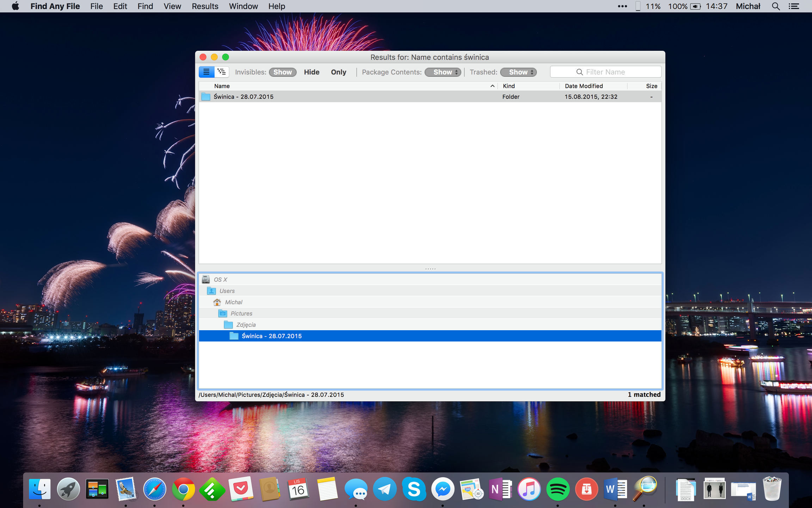The height and width of the screenshot is (508, 812).
Task: Open Skype from the dock
Action: pyautogui.click(x=414, y=489)
